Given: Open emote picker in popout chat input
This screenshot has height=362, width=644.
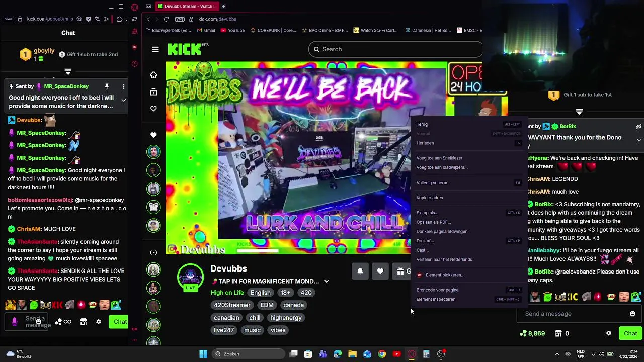Looking at the screenshot, I should (x=38, y=322).
